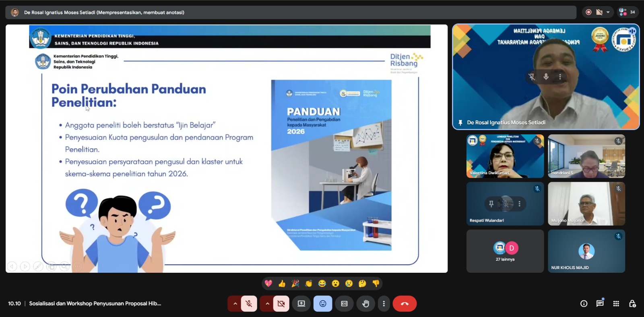The image size is (644, 317).
Task: Send the thumbs up reaction
Action: coord(282,284)
